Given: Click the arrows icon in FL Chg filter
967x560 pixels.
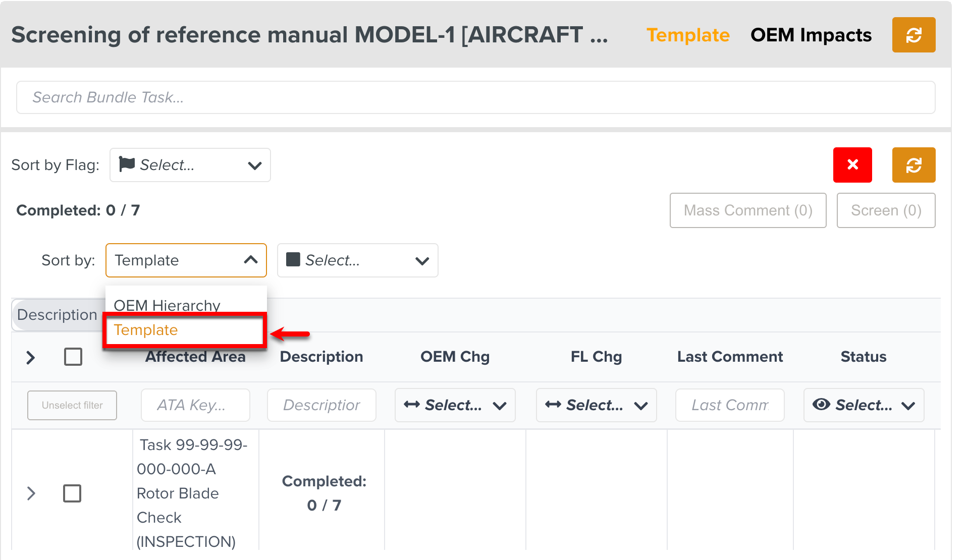Looking at the screenshot, I should point(553,404).
